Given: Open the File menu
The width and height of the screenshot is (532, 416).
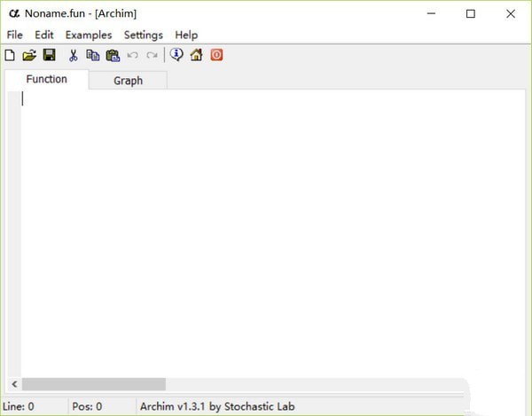Looking at the screenshot, I should pyautogui.click(x=14, y=35).
